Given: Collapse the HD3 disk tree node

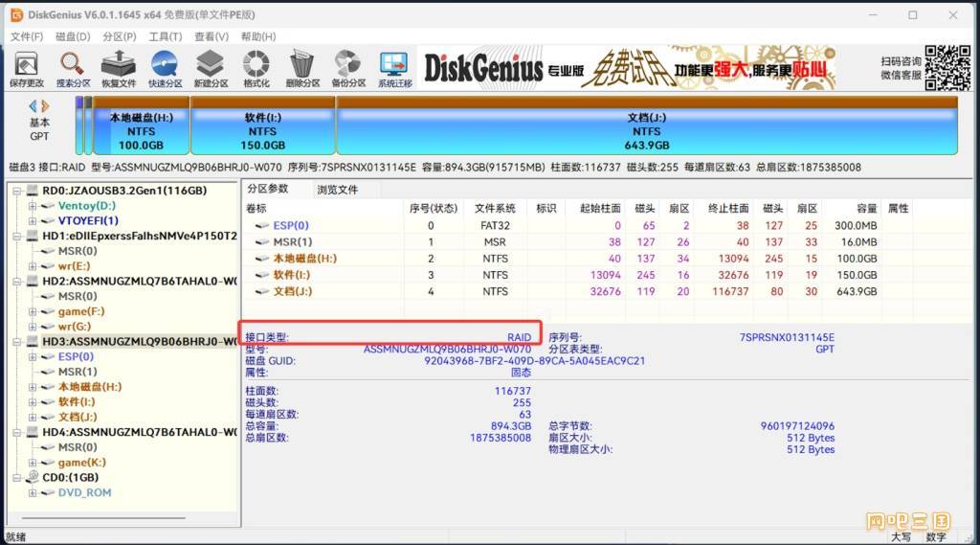Looking at the screenshot, I should 18,341.
